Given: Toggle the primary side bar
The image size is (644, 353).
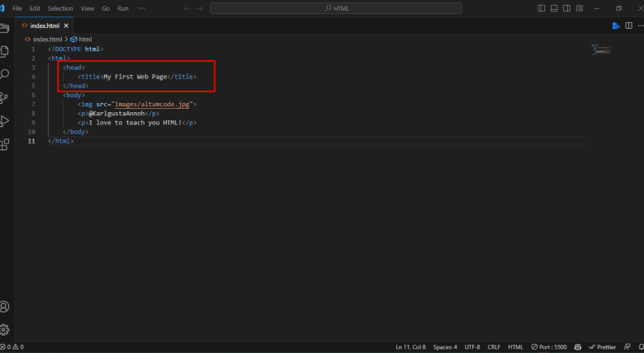Looking at the screenshot, I should [542, 8].
